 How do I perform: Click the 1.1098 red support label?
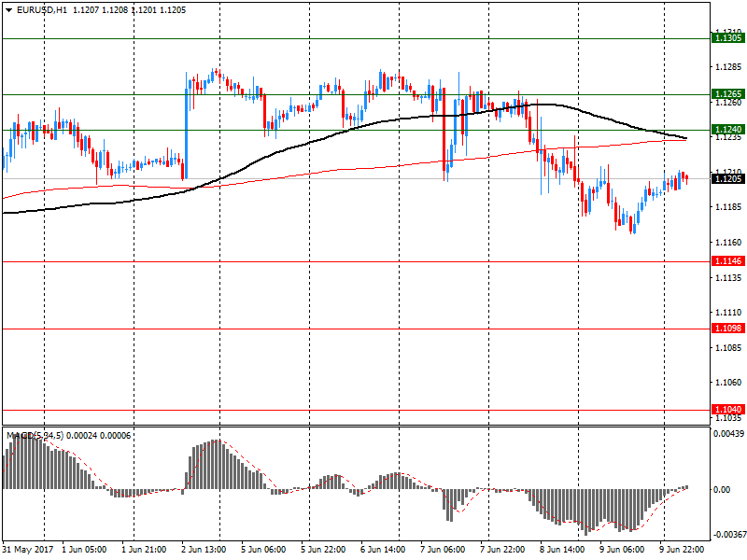click(727, 329)
